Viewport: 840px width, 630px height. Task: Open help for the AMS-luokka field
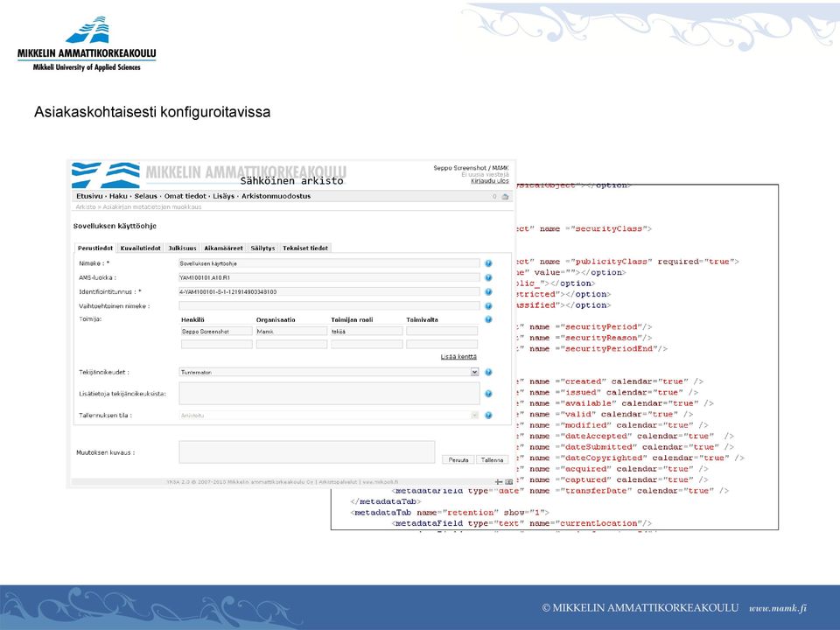[x=488, y=277]
